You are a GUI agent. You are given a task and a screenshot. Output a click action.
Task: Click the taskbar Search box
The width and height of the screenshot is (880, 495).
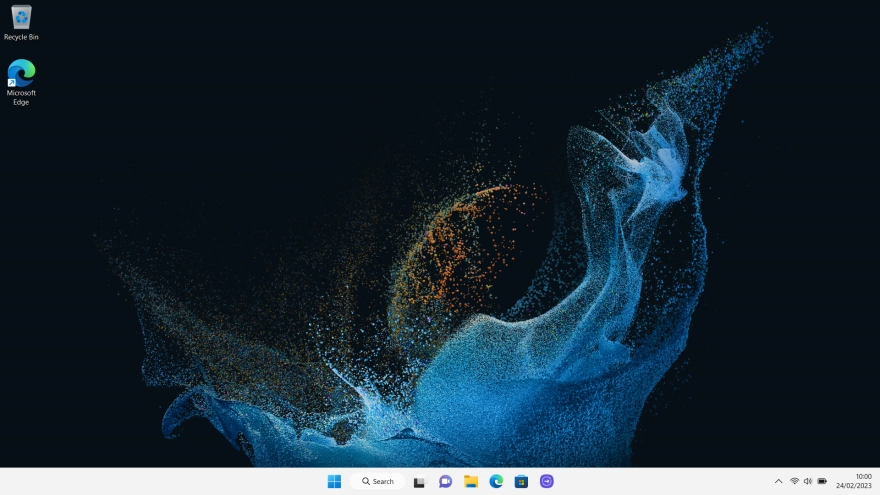[x=378, y=481]
